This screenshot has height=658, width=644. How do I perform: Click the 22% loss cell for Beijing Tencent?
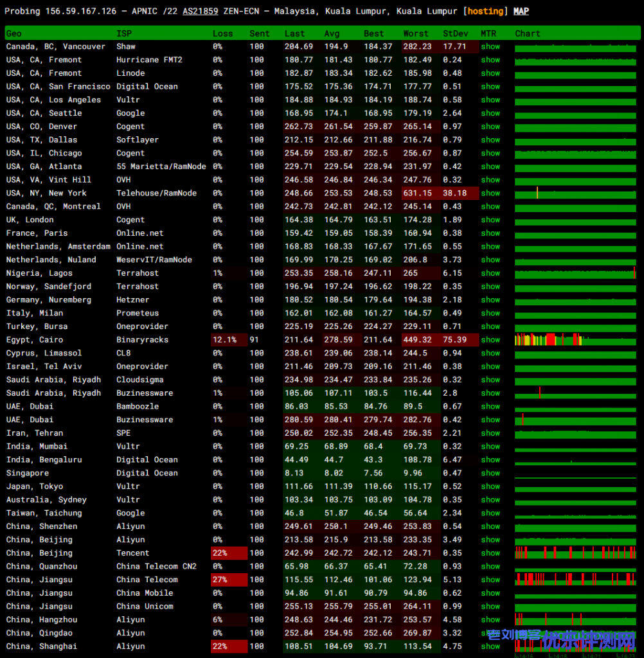(x=229, y=553)
